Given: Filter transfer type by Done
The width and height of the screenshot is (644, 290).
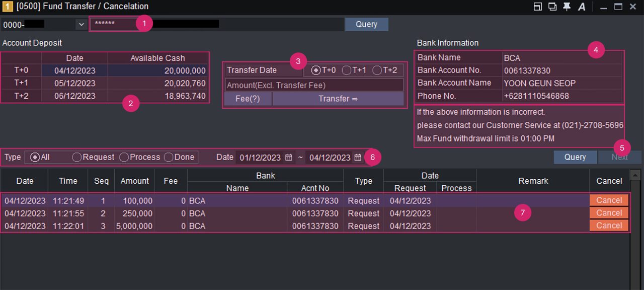Looking at the screenshot, I should click(169, 157).
